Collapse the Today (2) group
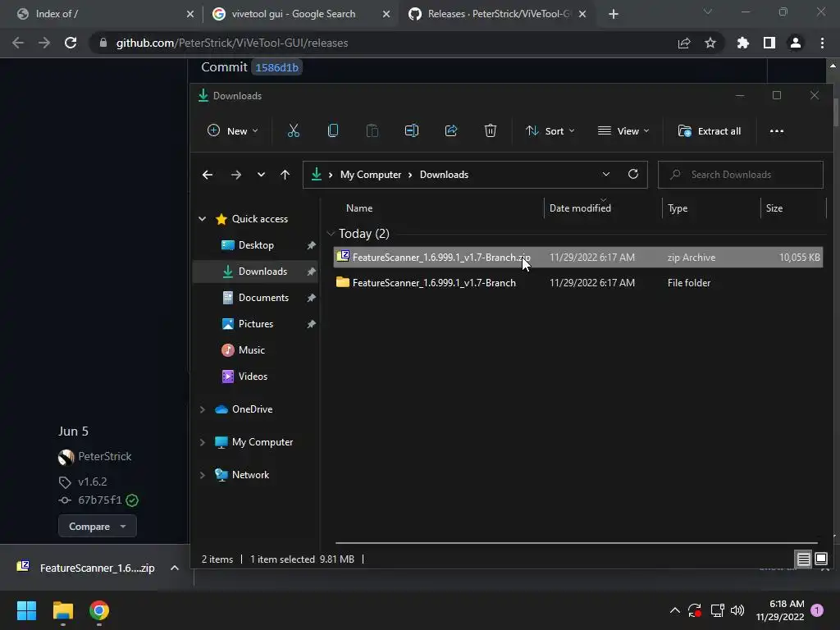This screenshot has width=840, height=630. pos(331,234)
